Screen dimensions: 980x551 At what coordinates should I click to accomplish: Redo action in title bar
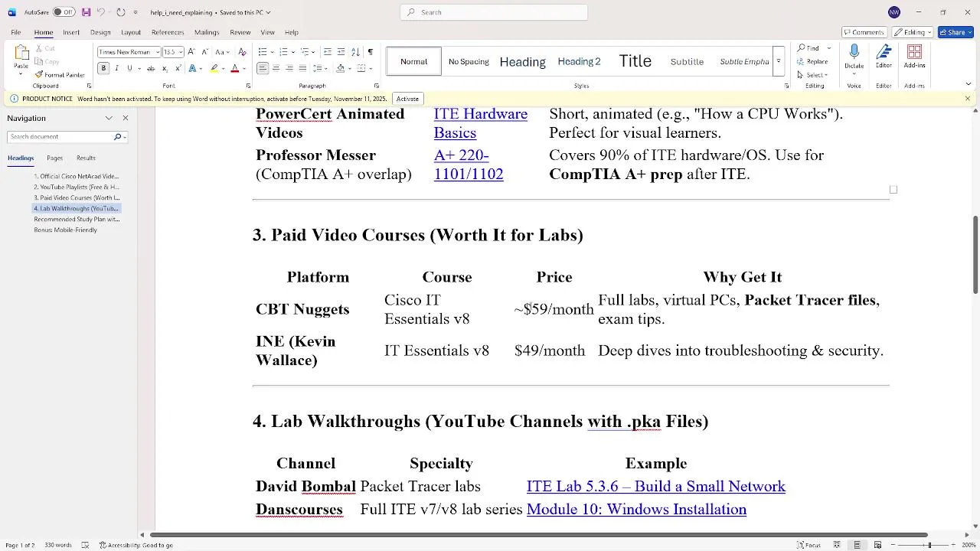(x=120, y=12)
